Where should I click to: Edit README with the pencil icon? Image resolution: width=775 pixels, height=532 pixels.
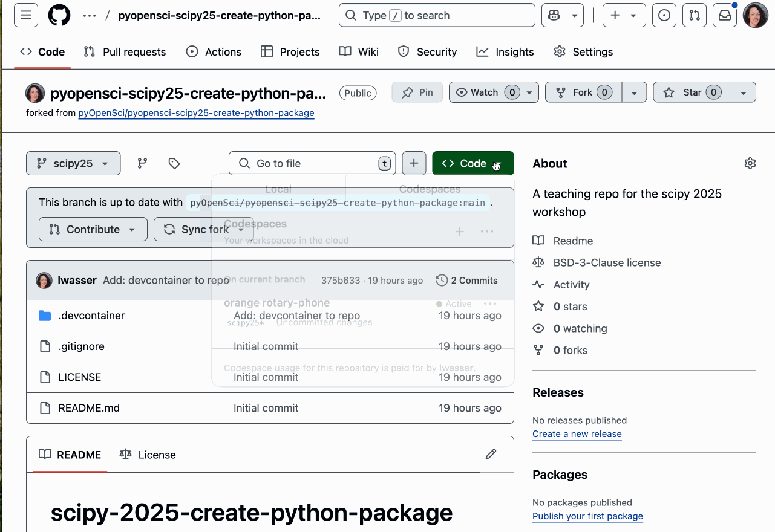(x=491, y=454)
